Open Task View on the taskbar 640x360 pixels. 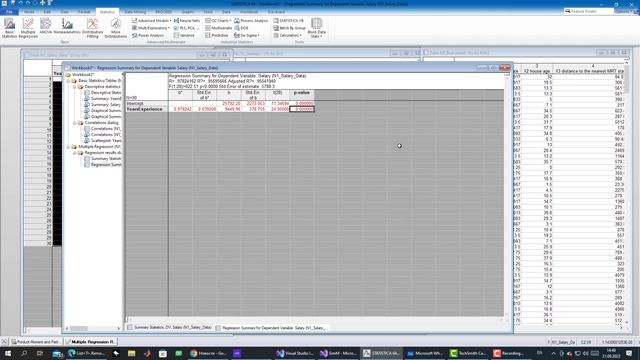(40, 353)
